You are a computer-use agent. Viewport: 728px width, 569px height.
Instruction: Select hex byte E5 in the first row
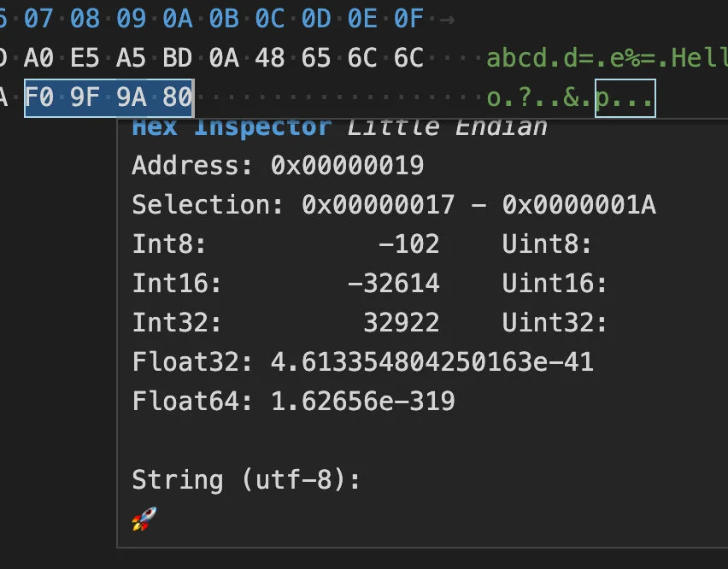85,58
